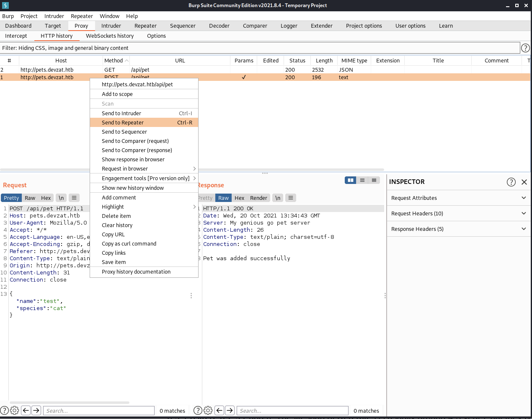
Task: Switch to tabbed layout icon
Action: tap(374, 180)
